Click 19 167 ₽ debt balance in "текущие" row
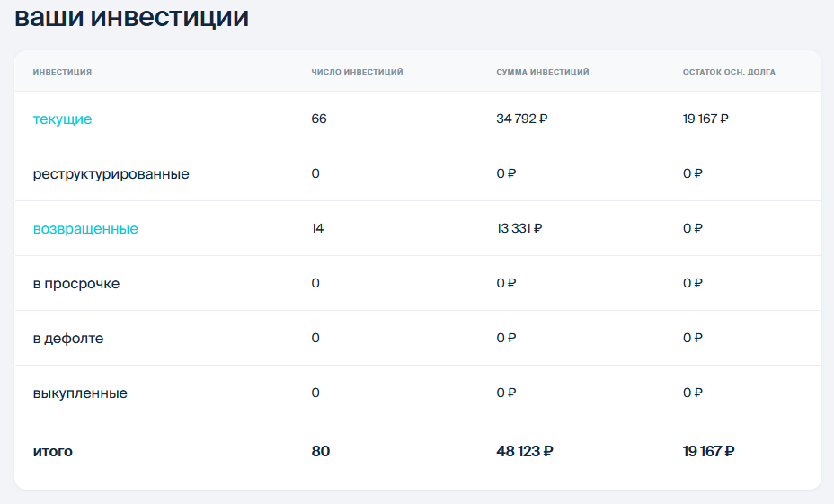Viewport: 834px width, 504px height. point(705,119)
